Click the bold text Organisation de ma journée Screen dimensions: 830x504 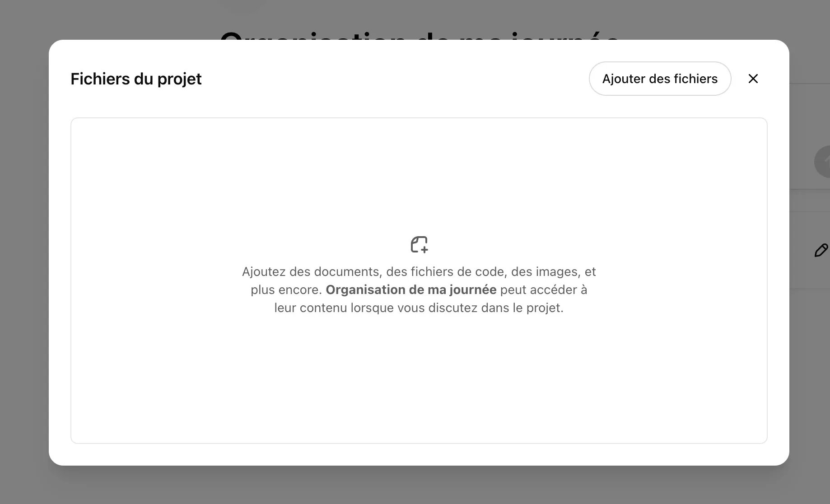click(x=411, y=289)
